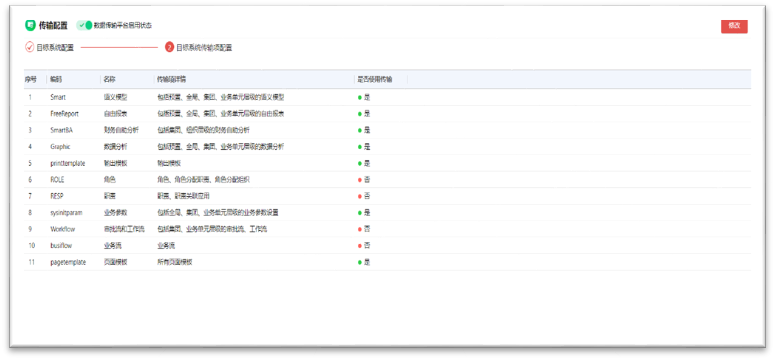The width and height of the screenshot is (776, 360).
Task: Click the transfer details of the Graphic row
Action: tap(221, 147)
